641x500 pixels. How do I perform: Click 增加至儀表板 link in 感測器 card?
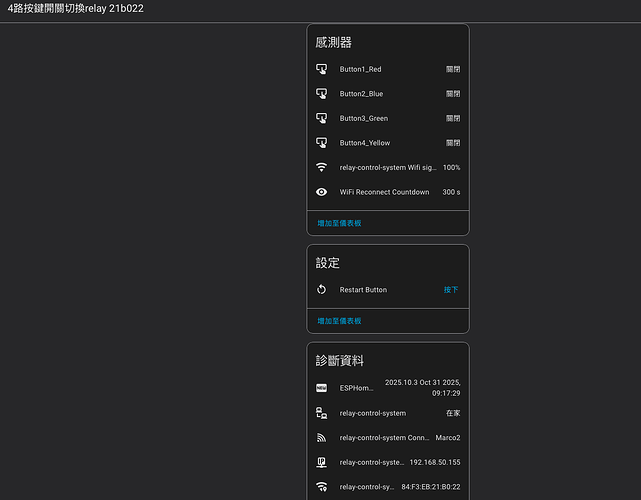[340, 223]
